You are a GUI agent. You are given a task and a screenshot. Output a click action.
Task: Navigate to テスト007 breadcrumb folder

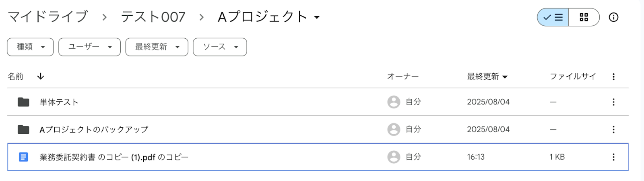click(x=153, y=17)
